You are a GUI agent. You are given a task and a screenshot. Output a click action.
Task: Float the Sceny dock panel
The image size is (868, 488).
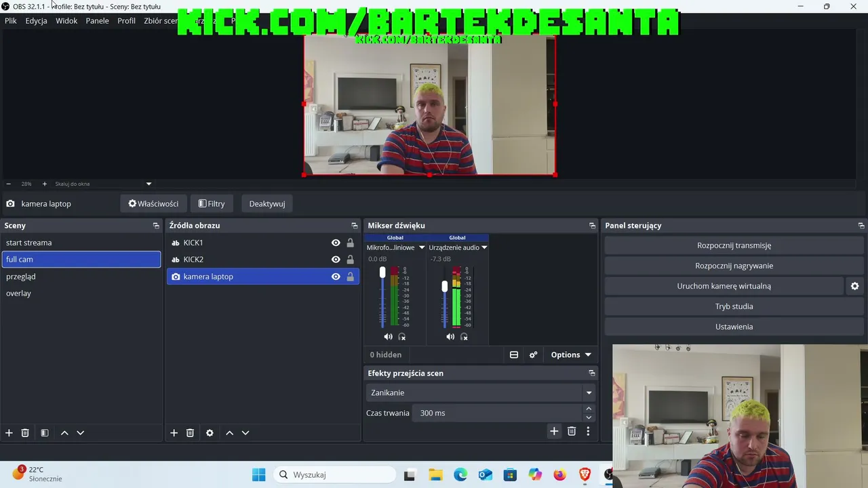pos(156,226)
